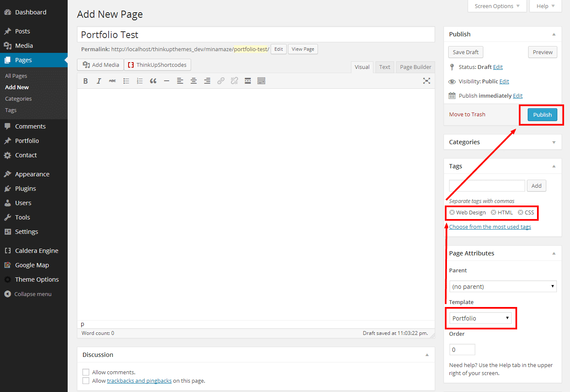Expand Screen Options dropdown
This screenshot has width=570, height=392.
pyautogui.click(x=497, y=6)
